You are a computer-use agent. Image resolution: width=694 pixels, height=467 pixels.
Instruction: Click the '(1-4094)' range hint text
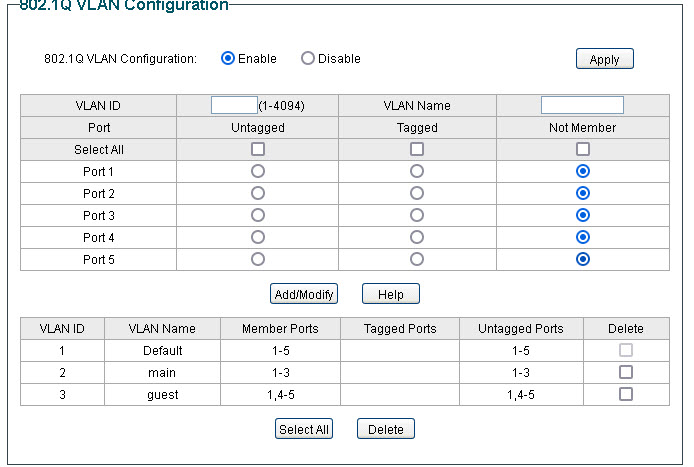(281, 106)
